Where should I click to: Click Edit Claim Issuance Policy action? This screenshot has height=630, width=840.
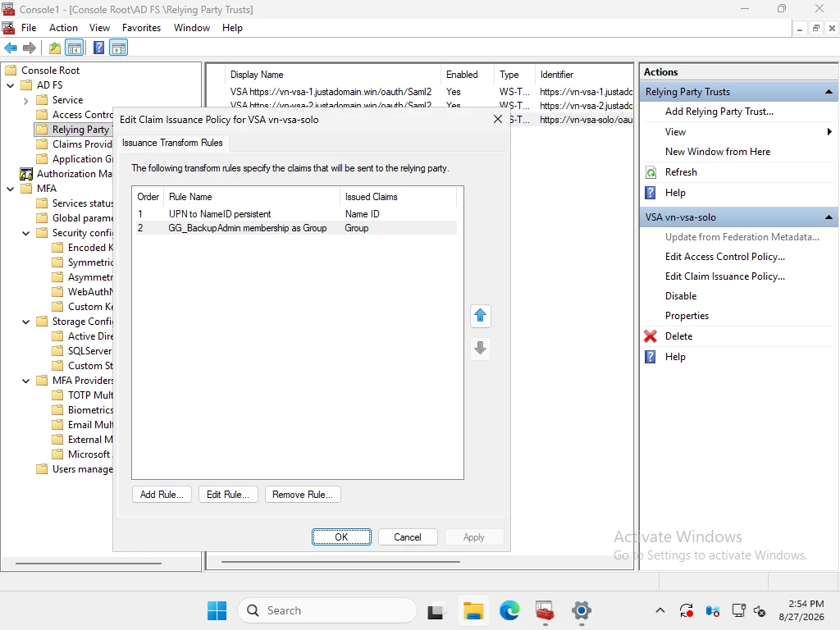coord(725,276)
